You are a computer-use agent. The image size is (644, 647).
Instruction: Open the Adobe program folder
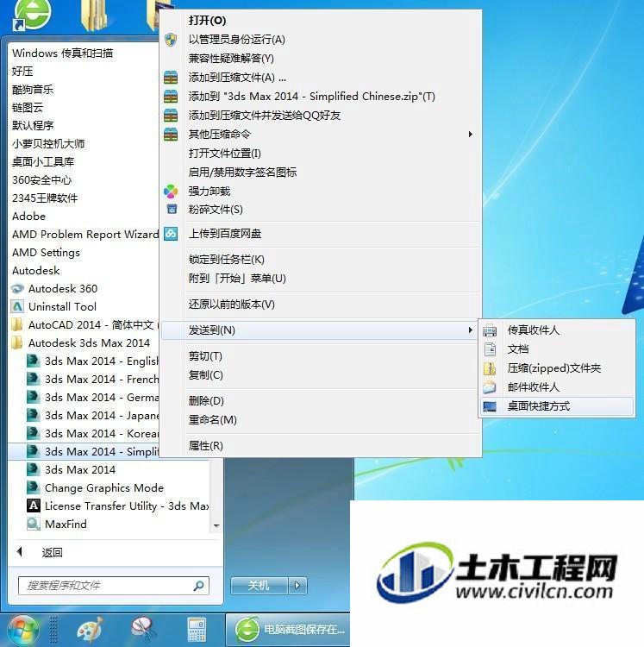point(28,217)
